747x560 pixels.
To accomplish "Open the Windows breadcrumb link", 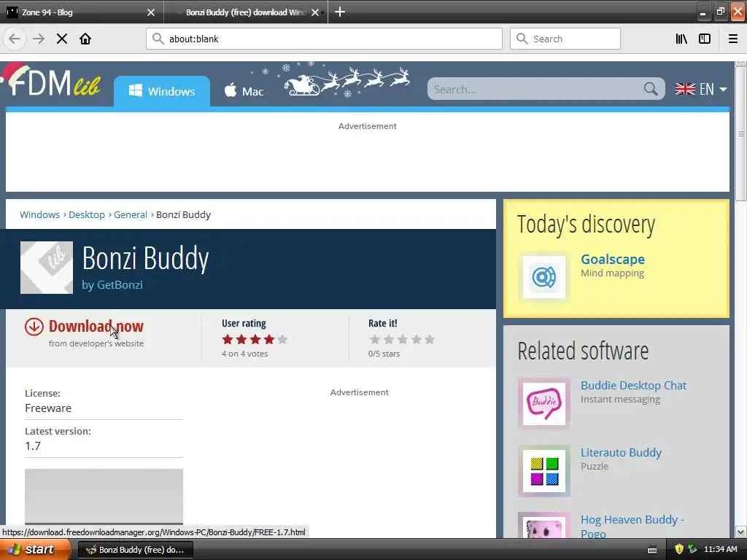I will pos(39,215).
